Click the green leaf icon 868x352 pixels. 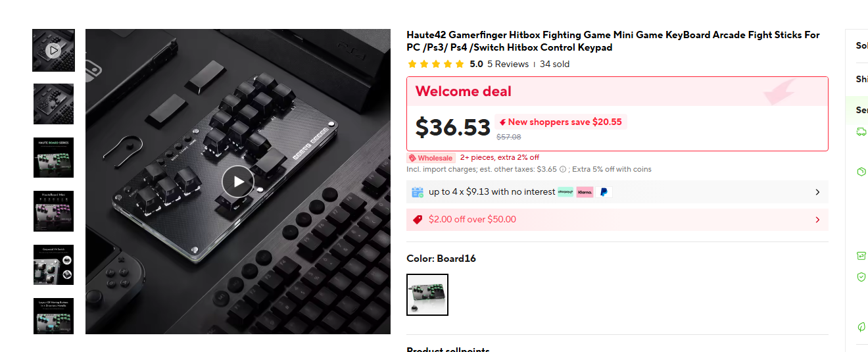pyautogui.click(x=861, y=326)
